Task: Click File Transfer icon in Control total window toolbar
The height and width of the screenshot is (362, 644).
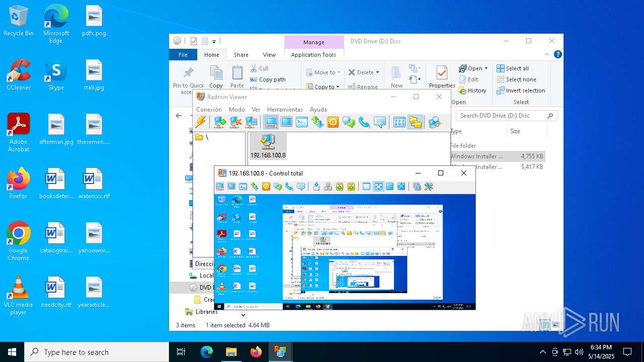Action: click(255, 187)
